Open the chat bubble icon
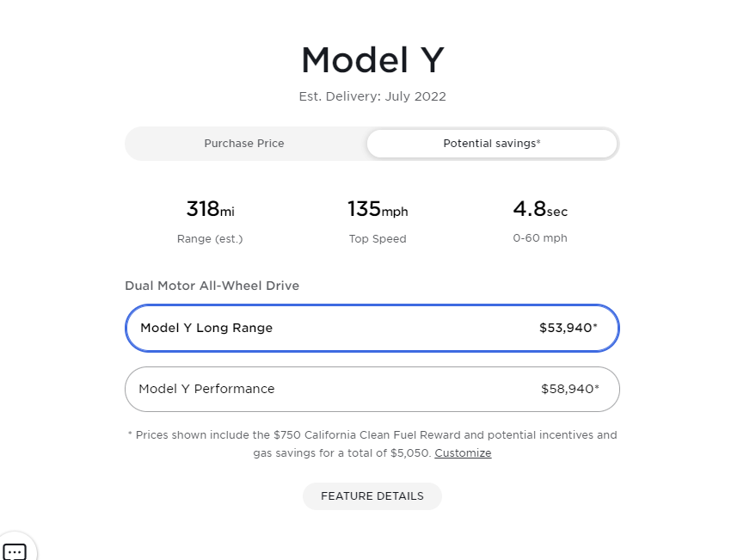This screenshot has height=560, width=756. tap(15, 551)
